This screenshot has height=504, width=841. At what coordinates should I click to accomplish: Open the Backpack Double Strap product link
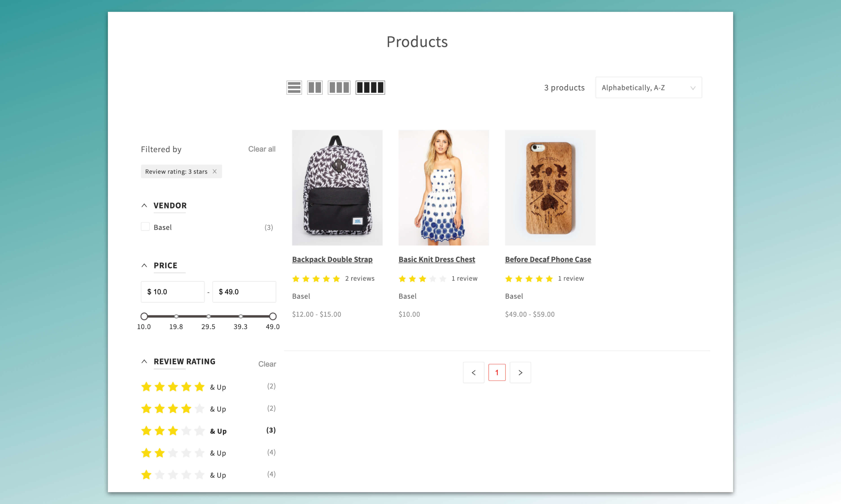pos(332,259)
